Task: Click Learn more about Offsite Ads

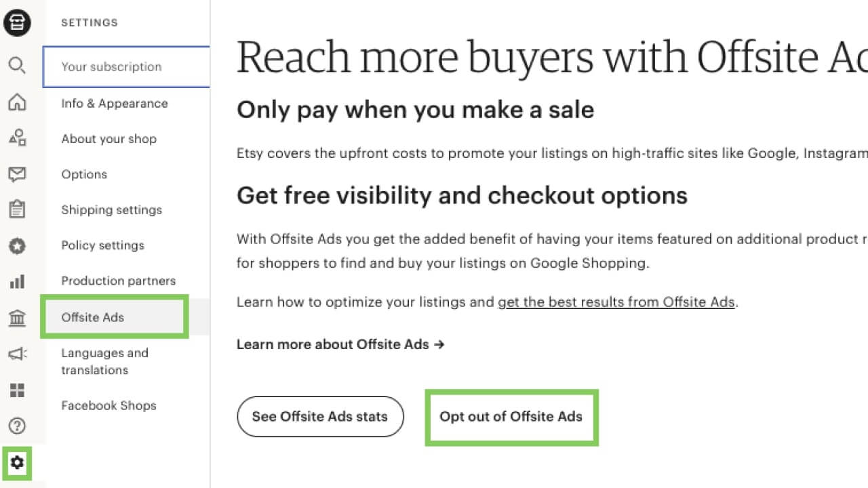Action: (x=340, y=344)
